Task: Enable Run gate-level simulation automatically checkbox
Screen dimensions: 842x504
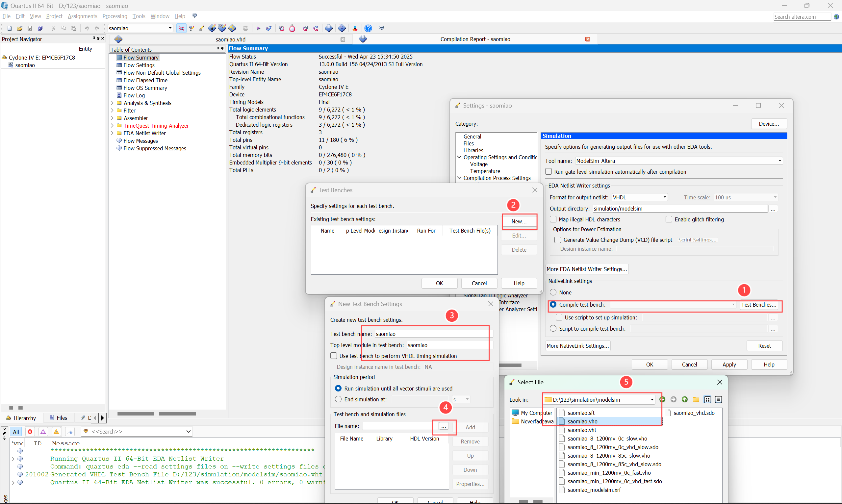Action: coord(549,171)
